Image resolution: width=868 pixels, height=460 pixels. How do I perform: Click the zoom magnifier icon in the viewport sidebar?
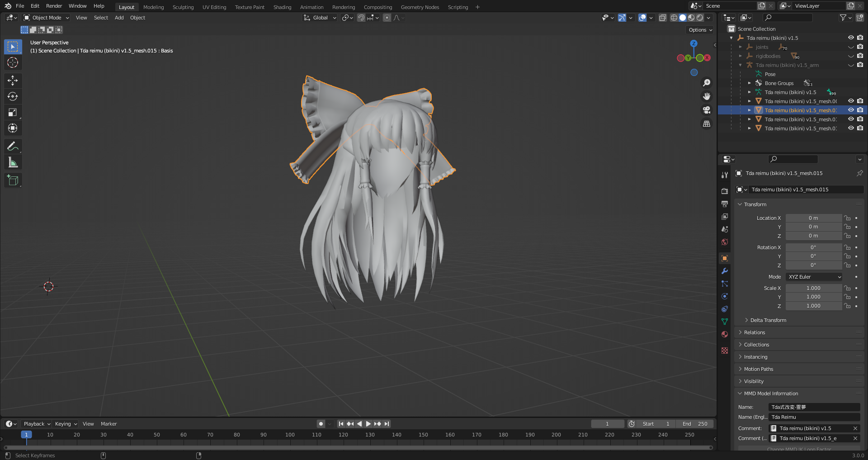707,82
